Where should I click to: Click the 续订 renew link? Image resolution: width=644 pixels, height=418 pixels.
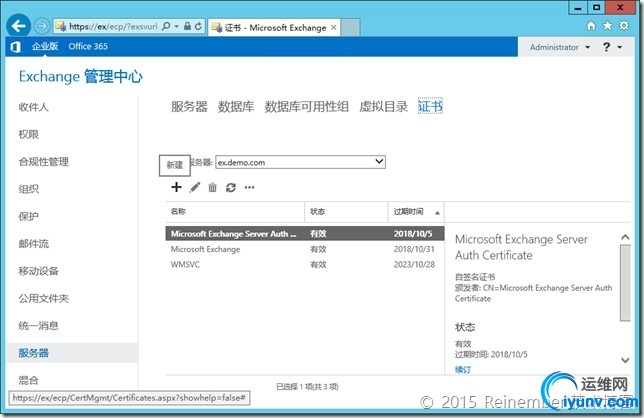pyautogui.click(x=462, y=370)
